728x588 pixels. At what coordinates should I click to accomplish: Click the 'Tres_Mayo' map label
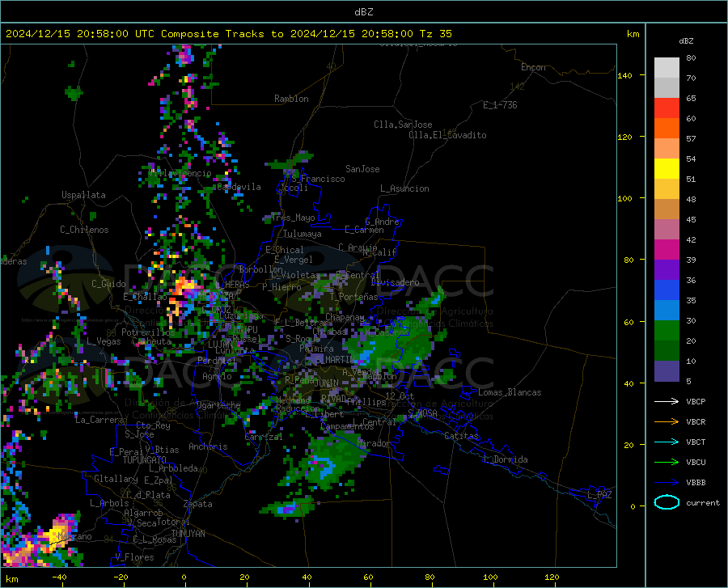(293, 218)
